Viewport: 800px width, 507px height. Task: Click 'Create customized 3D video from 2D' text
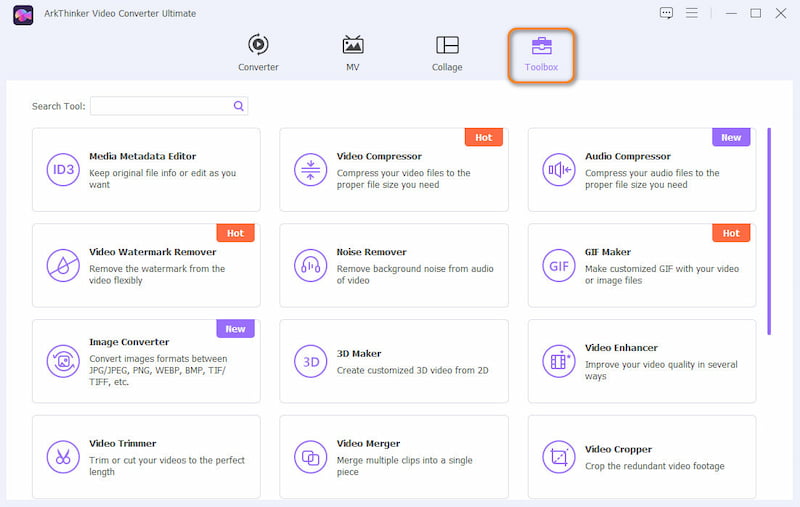[x=412, y=370]
